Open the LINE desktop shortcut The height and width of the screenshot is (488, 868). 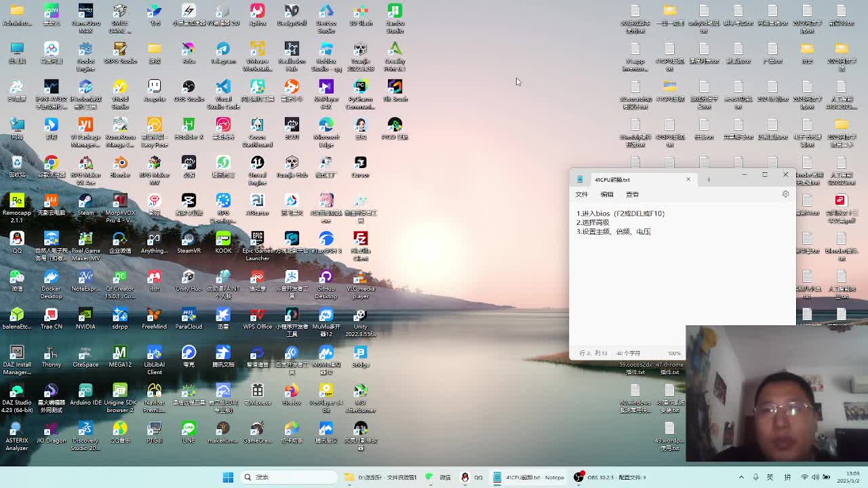coord(189,432)
